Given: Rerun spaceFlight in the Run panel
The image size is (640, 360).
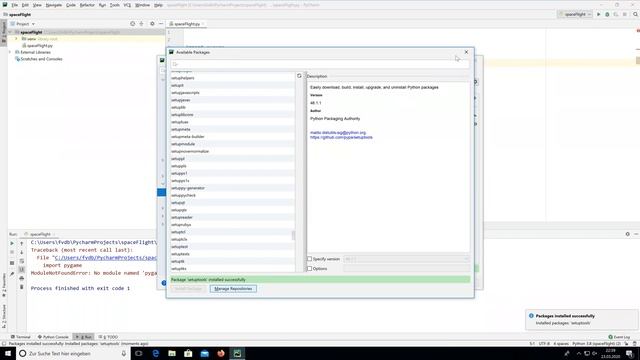Looking at the screenshot, I should pyautogui.click(x=12, y=243).
